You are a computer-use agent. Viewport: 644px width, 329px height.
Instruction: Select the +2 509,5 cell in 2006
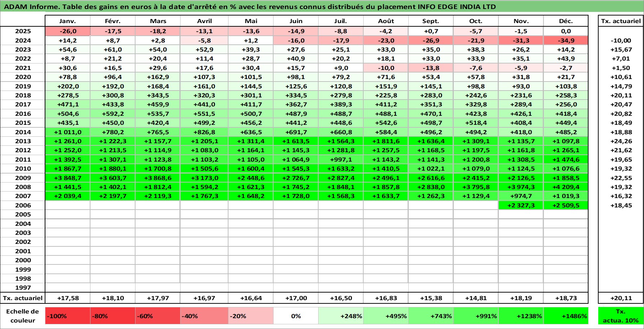[x=566, y=205]
